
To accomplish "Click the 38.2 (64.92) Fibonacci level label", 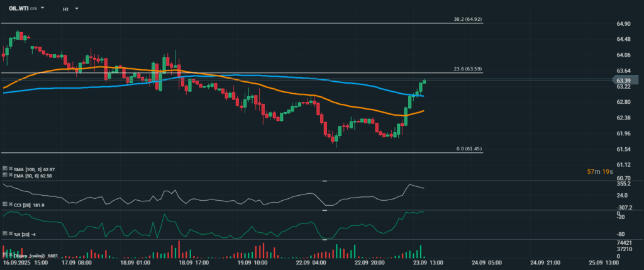I will click(x=467, y=20).
